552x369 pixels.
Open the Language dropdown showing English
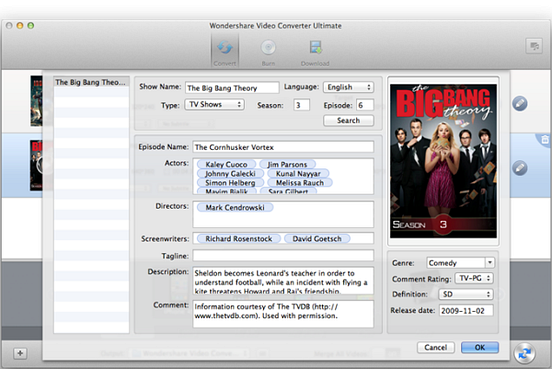349,87
